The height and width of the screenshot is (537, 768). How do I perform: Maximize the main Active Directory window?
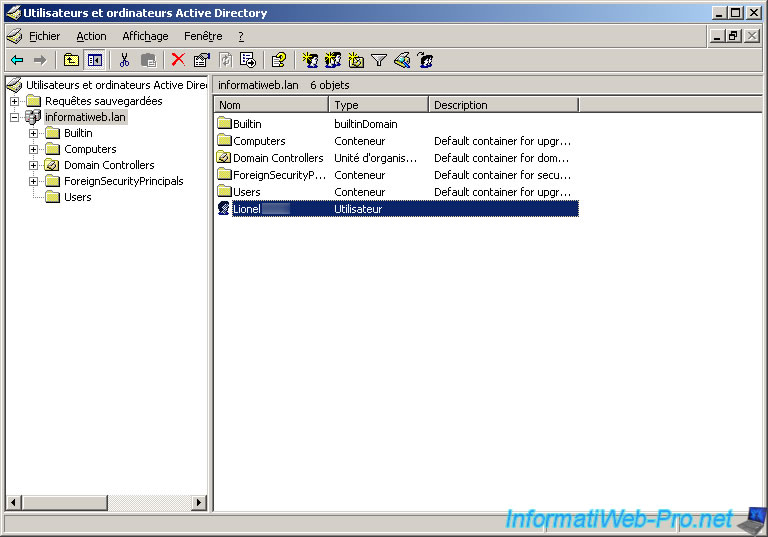pyautogui.click(x=736, y=13)
